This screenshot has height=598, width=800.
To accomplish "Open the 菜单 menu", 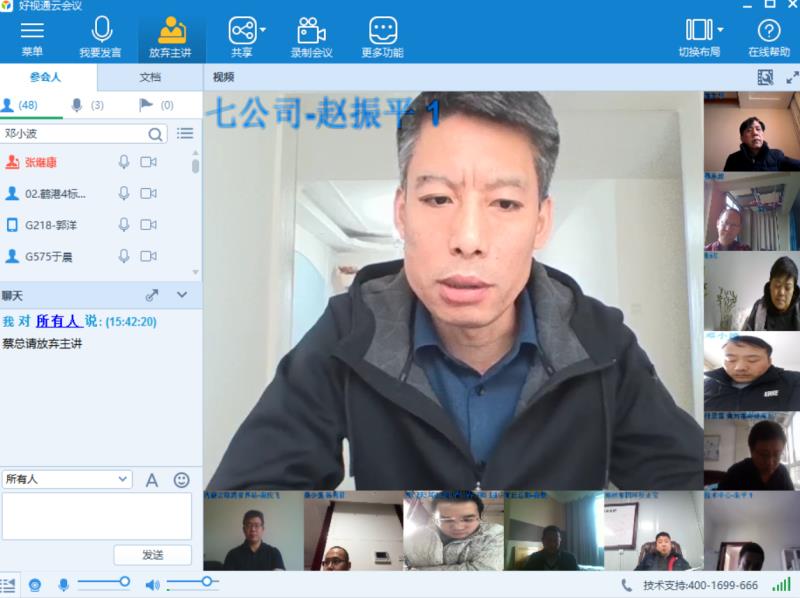I will pos(32,31).
